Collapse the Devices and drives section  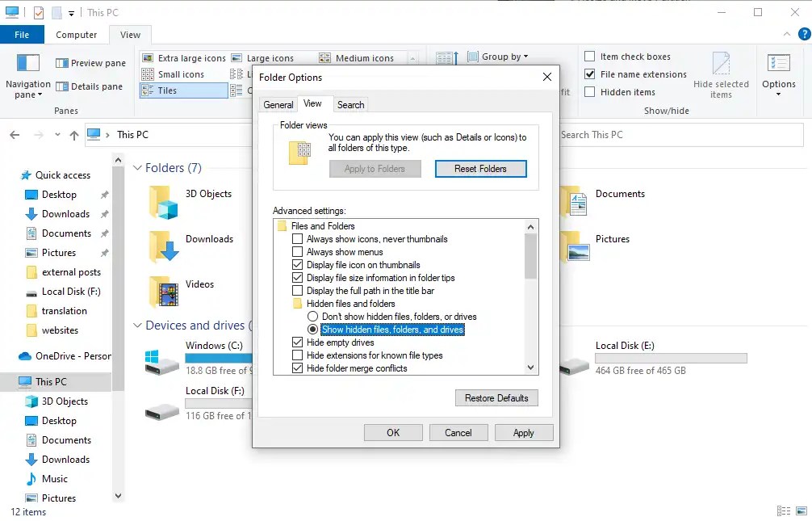click(136, 325)
